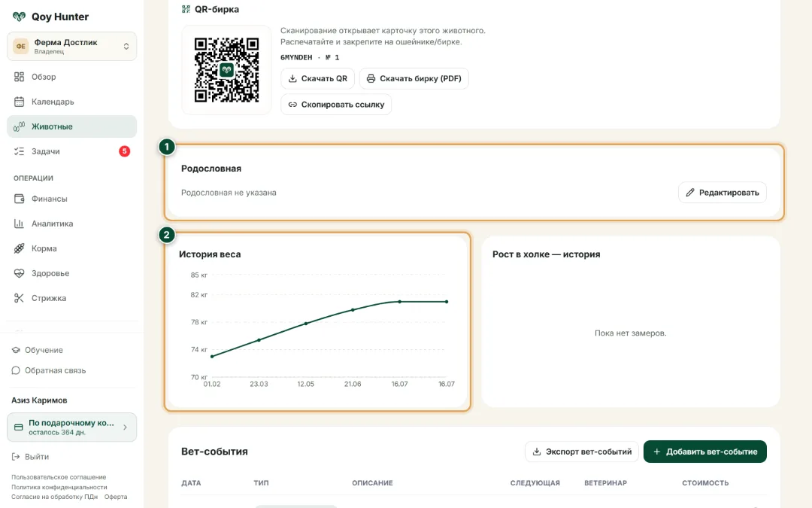
Task: Click the QR-бирка header icon
Action: point(186,9)
